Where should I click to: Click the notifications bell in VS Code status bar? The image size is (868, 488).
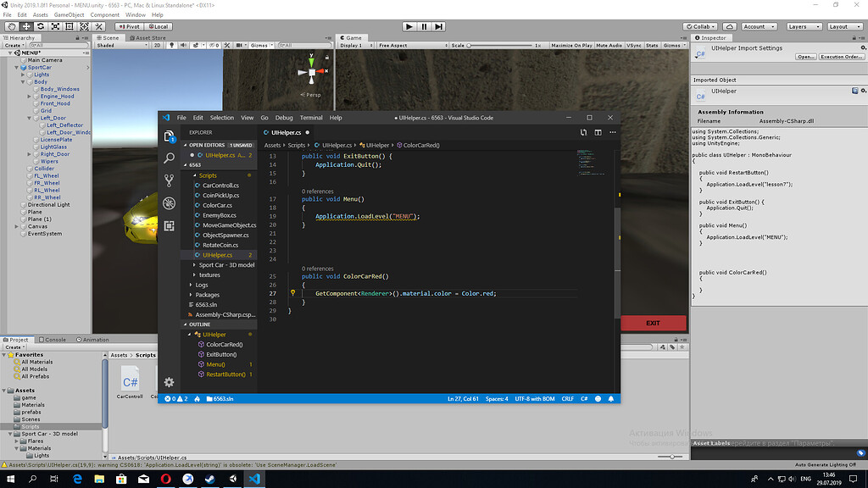pyautogui.click(x=611, y=398)
